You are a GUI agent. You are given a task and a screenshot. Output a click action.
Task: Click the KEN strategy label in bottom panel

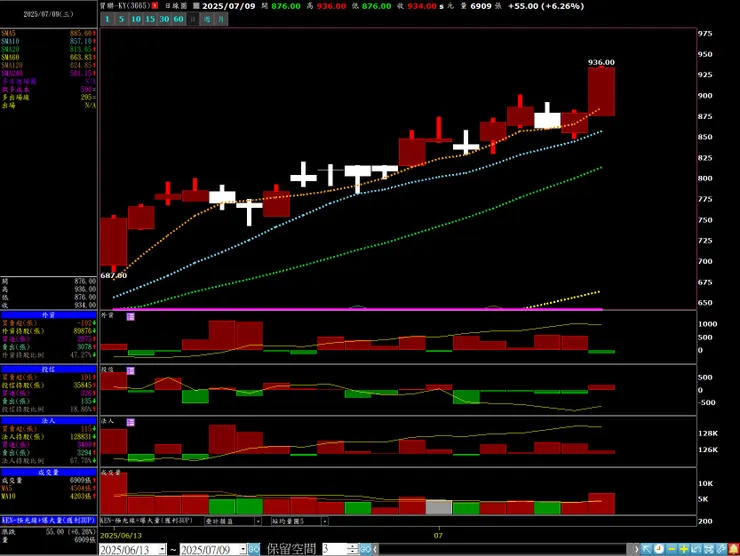[147, 521]
